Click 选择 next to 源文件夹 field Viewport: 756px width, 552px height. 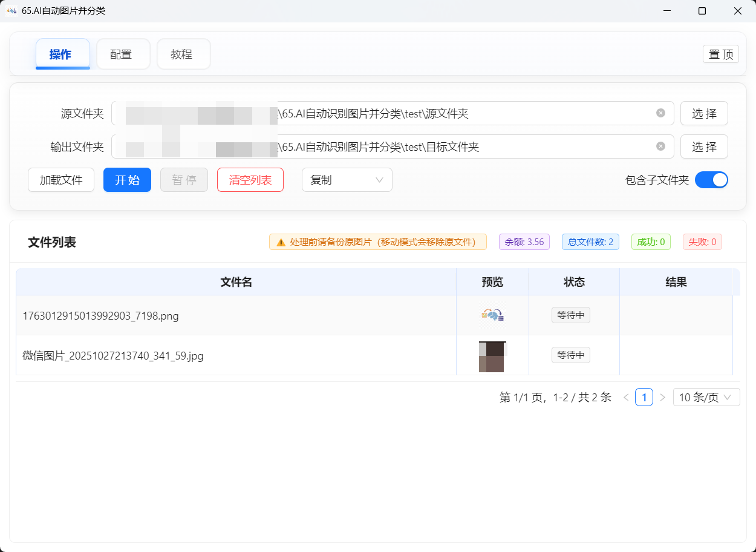(x=704, y=113)
